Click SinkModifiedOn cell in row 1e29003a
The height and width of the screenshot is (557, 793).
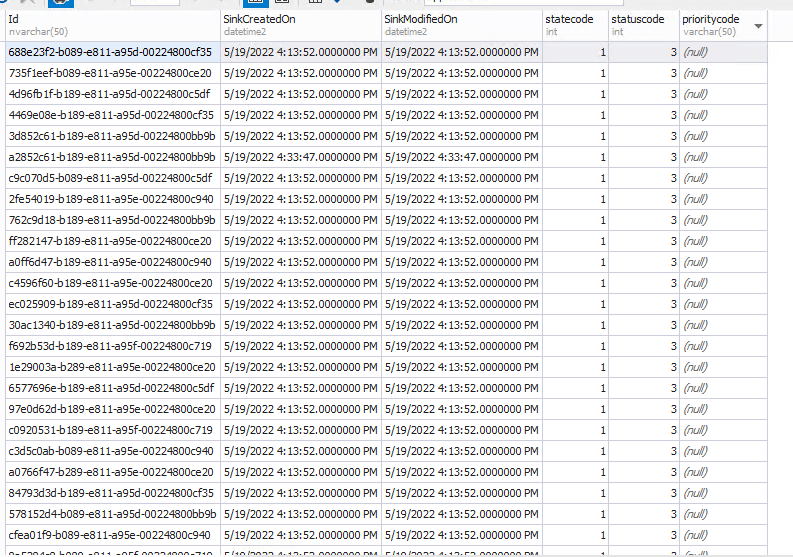click(462, 367)
